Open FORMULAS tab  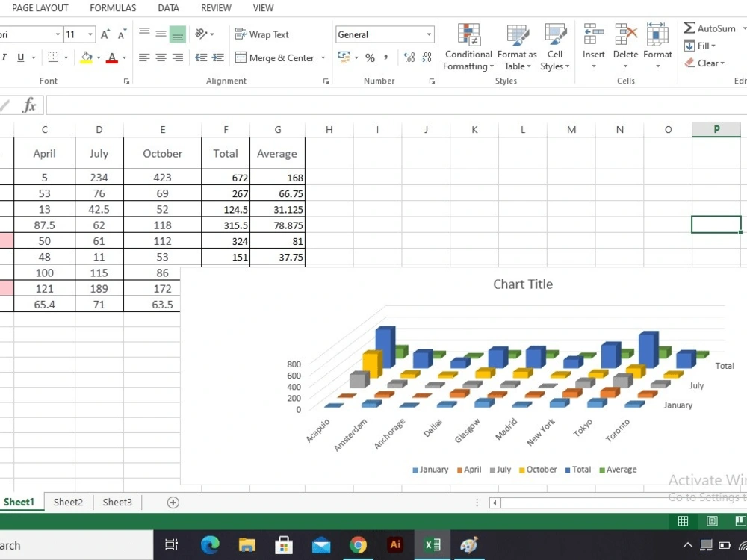click(x=113, y=8)
